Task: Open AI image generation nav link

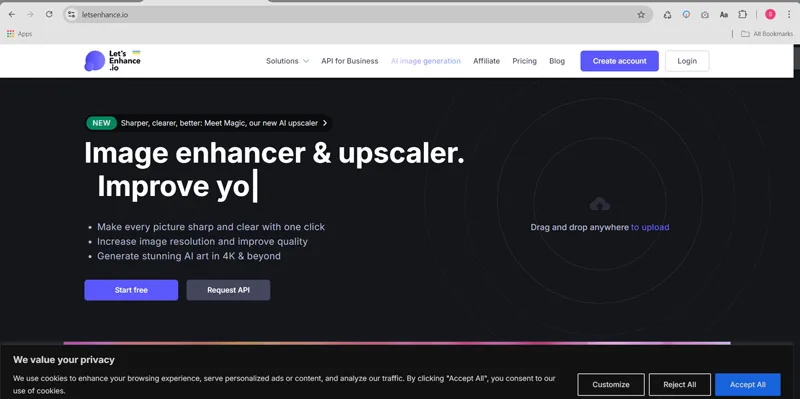Action: pyautogui.click(x=426, y=61)
